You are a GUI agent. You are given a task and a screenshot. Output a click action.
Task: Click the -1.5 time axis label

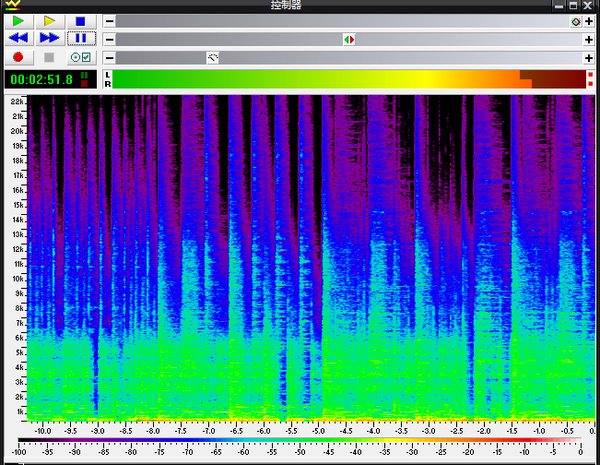click(511, 431)
